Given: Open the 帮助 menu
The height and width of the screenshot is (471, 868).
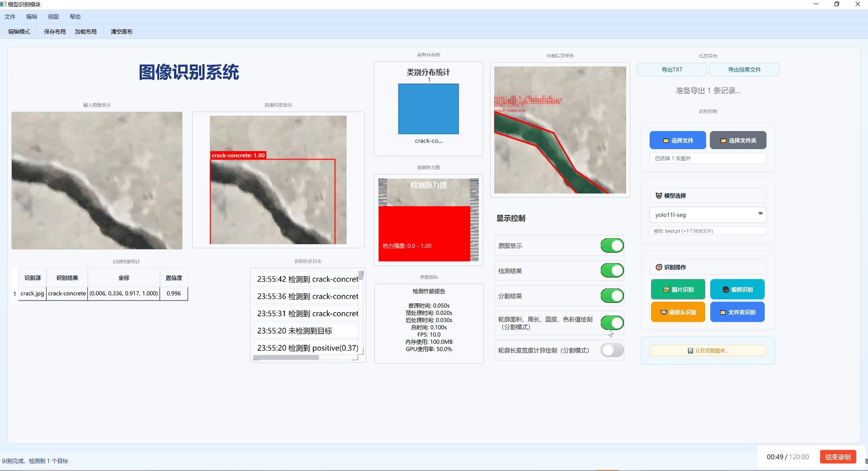Looking at the screenshot, I should pyautogui.click(x=75, y=17).
